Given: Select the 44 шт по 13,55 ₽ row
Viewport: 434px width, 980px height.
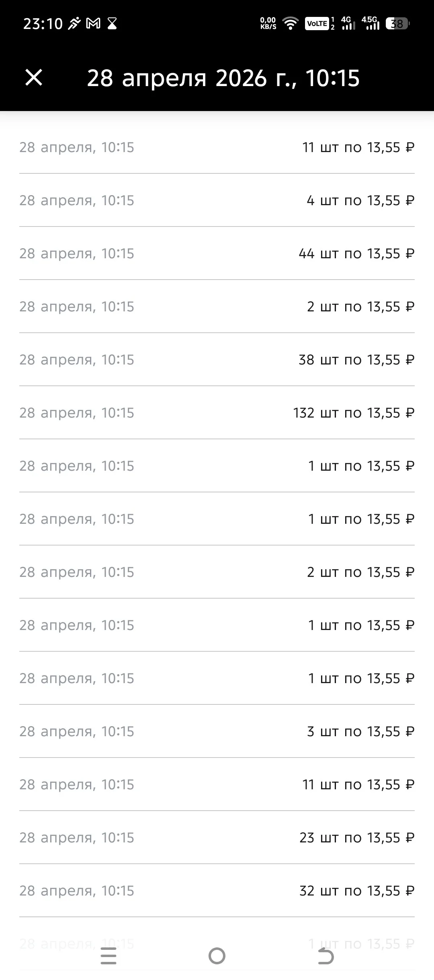Looking at the screenshot, I should coord(217,253).
